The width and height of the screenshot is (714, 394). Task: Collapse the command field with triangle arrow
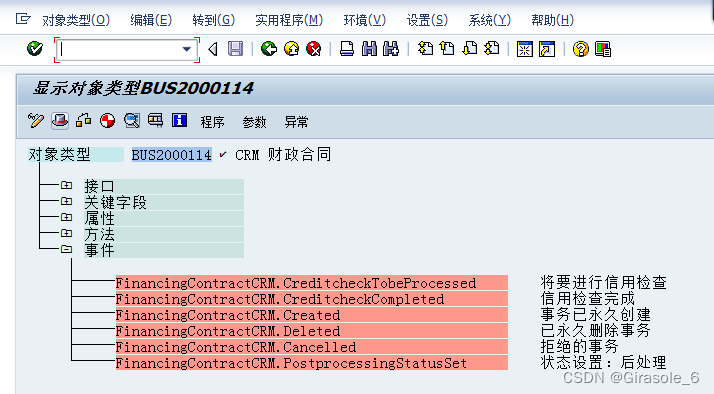pyautogui.click(x=213, y=49)
